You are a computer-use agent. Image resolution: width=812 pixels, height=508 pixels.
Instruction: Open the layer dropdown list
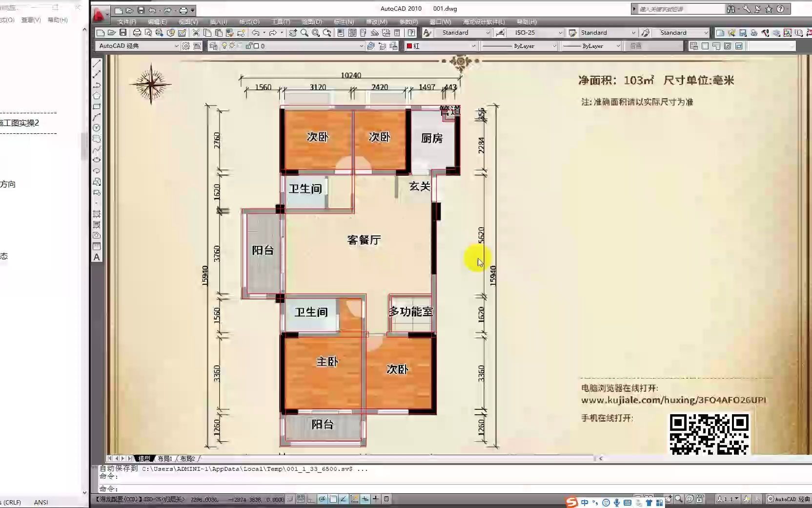(x=361, y=46)
